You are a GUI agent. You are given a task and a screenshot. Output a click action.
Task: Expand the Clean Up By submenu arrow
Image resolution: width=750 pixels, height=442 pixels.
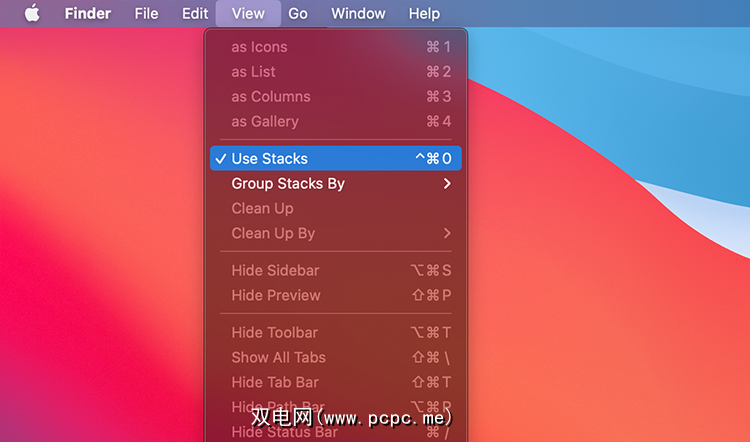pyautogui.click(x=447, y=233)
